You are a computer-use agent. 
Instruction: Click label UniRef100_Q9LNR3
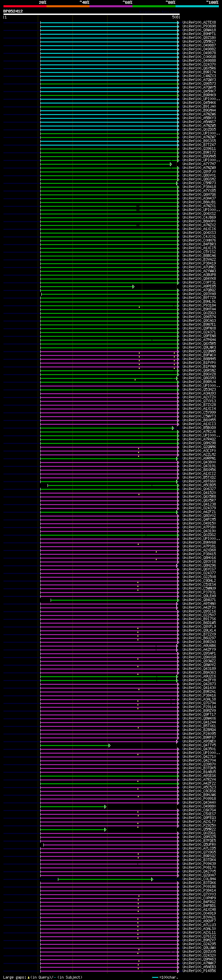click(x=199, y=348)
